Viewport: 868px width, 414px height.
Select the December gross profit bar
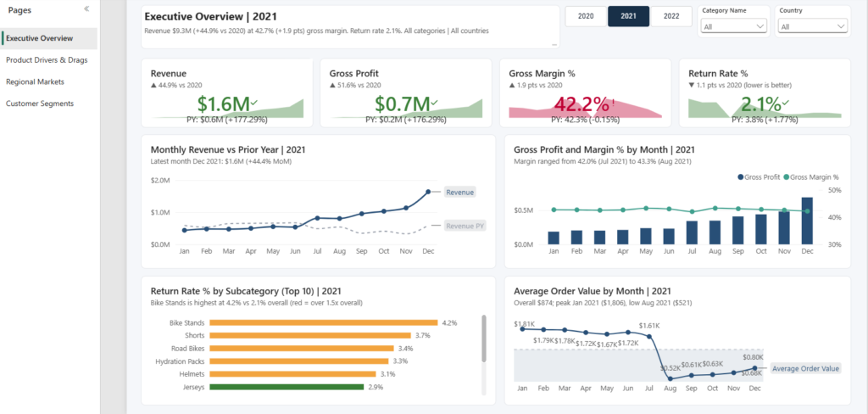(x=807, y=221)
